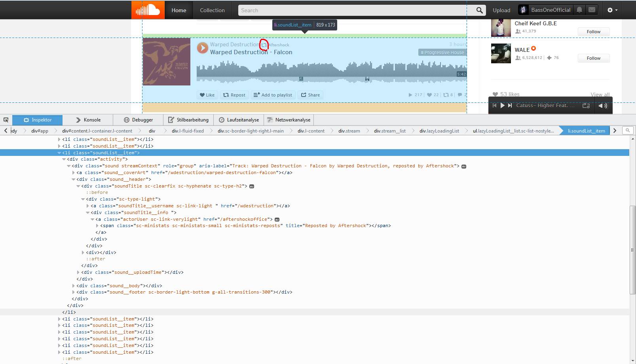Viewport: 636px width, 364px height.
Task: Select div.lazyLoadingList breadcrumb
Action: tap(439, 131)
